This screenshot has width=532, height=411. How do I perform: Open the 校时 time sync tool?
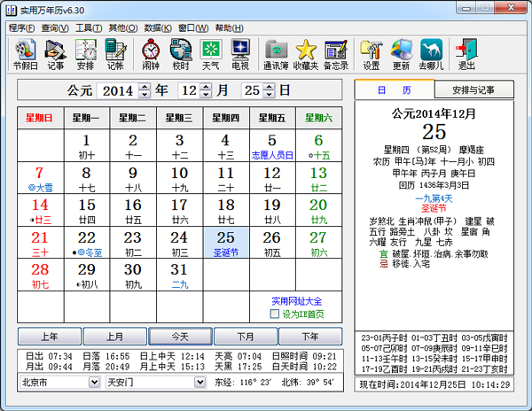click(x=181, y=54)
